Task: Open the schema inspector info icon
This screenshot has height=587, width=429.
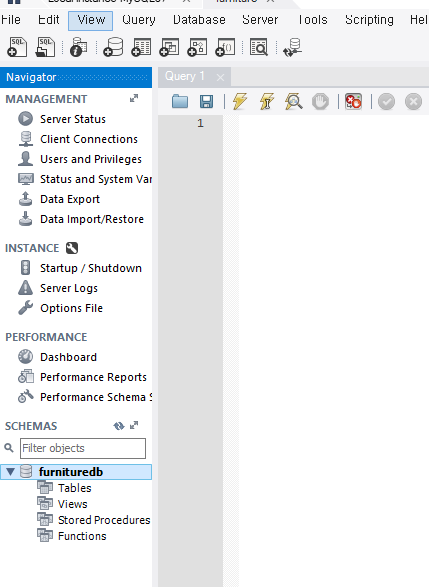Action: [x=79, y=48]
